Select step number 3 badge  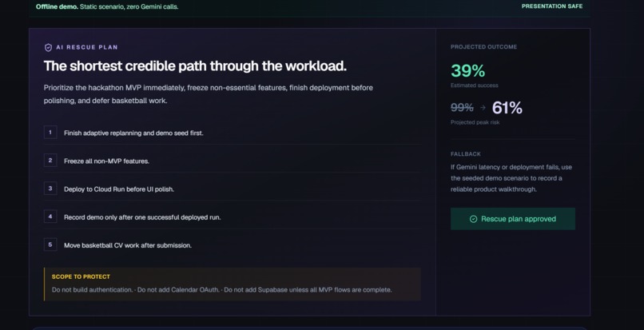click(50, 189)
